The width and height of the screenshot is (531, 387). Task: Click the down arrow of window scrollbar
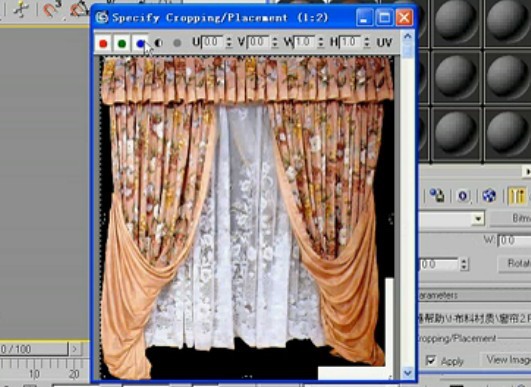pyautogui.click(x=408, y=373)
